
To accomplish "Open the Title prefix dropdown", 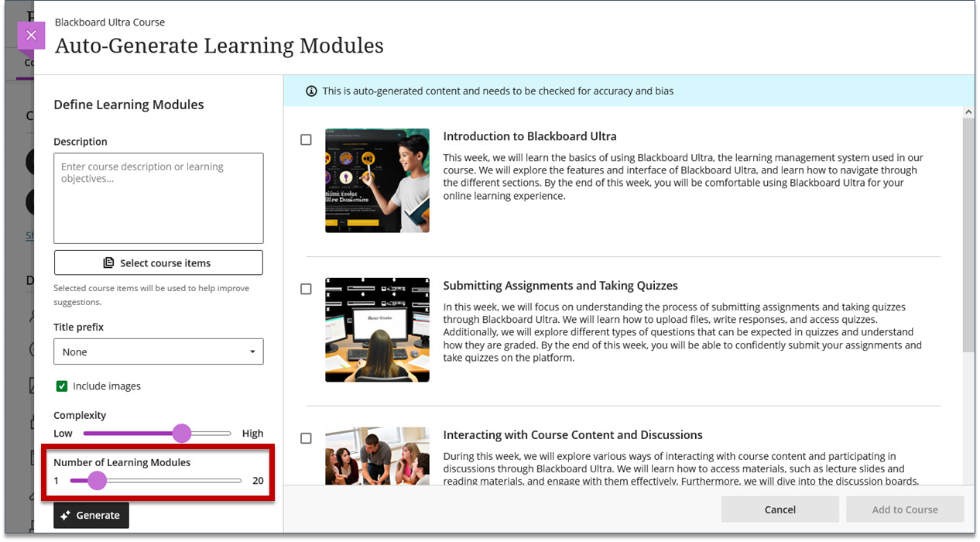I will tap(159, 352).
